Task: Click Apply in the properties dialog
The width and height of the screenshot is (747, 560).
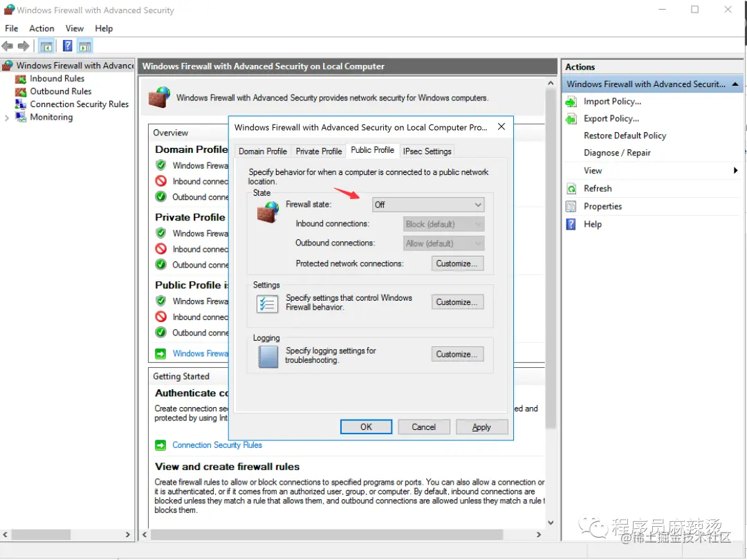Action: (481, 427)
